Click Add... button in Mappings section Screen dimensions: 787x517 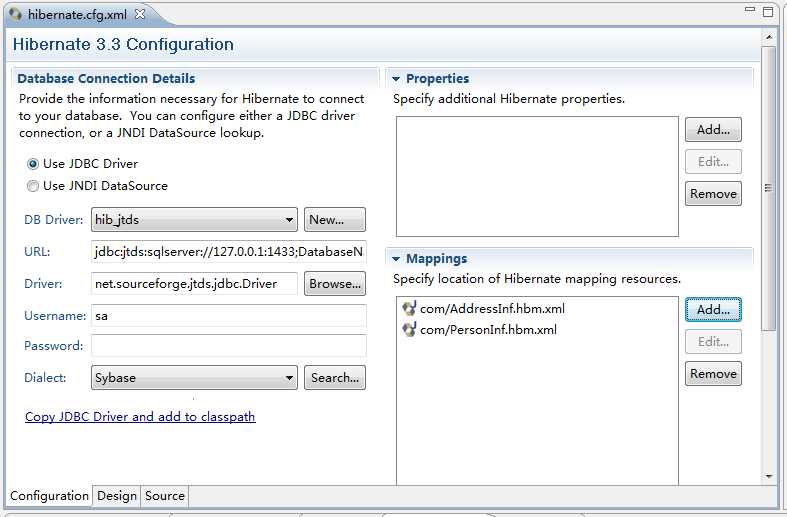[x=713, y=310]
